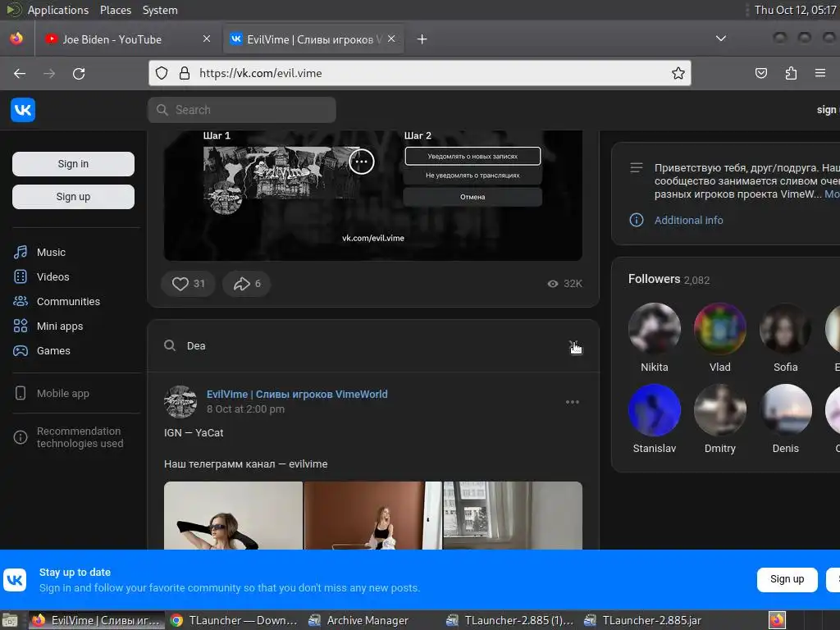Clear the wall search with the X

(x=573, y=346)
